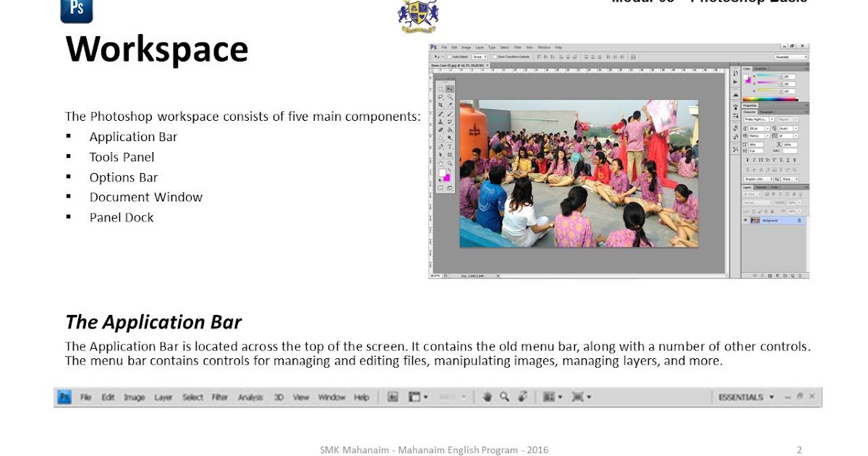The width and height of the screenshot is (868, 456).
Task: Click the zoom percentage field in the status bar
Action: [x=435, y=276]
